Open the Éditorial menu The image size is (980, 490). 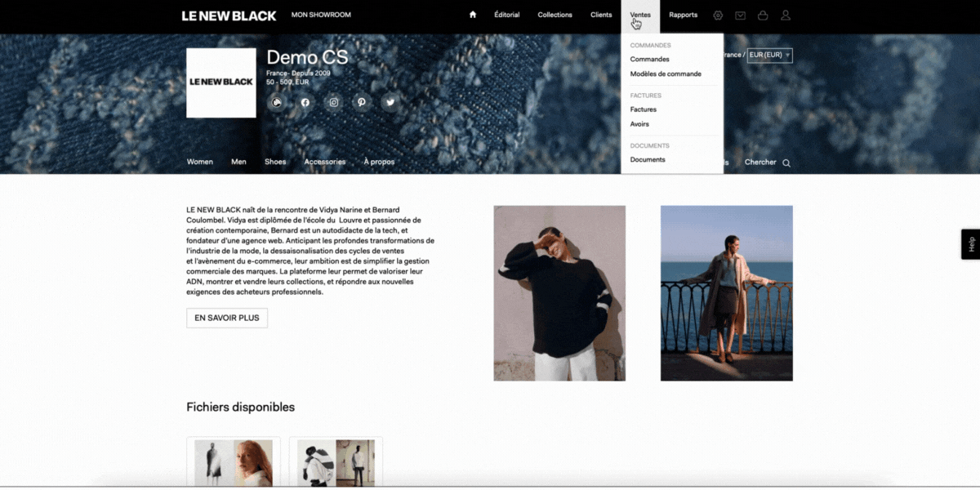[x=507, y=15]
